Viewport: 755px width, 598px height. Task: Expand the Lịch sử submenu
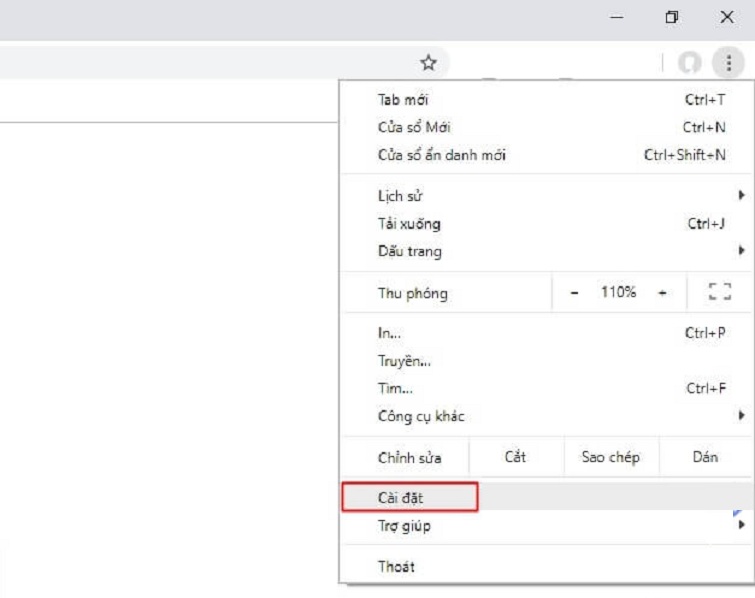tap(741, 196)
